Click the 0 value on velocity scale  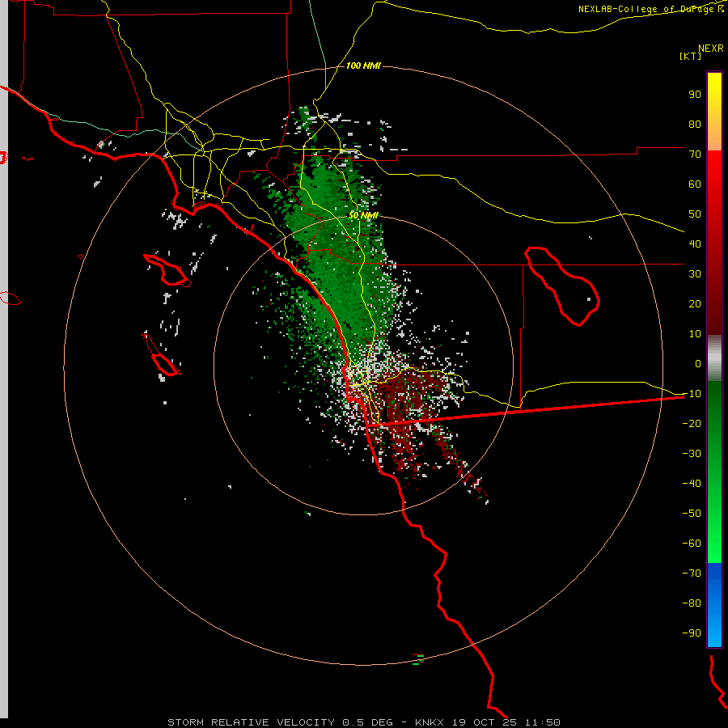click(698, 364)
